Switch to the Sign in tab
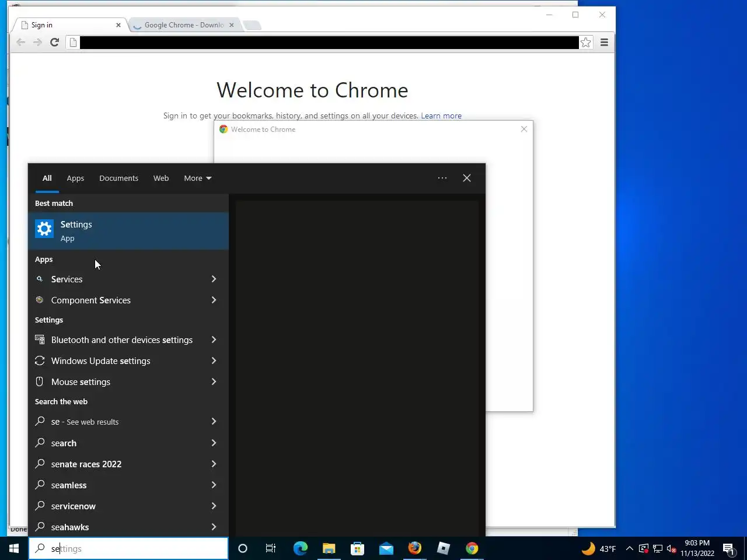The image size is (747, 560). [x=69, y=25]
